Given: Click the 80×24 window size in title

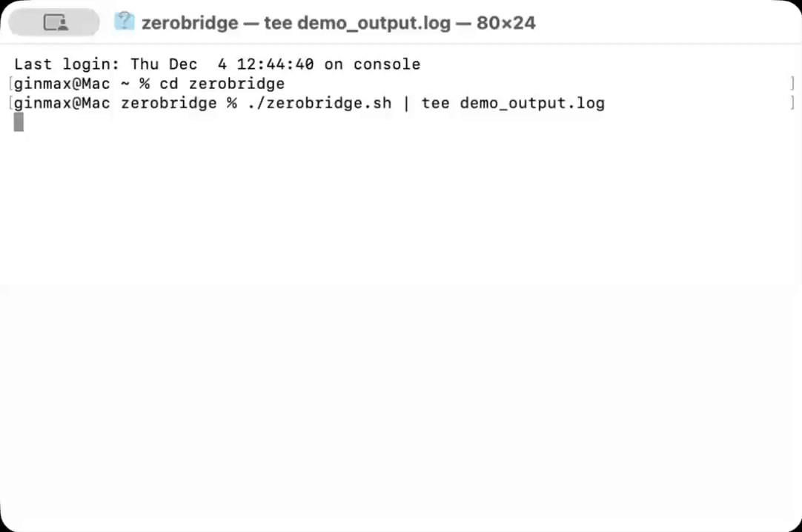Looking at the screenshot, I should [x=506, y=23].
